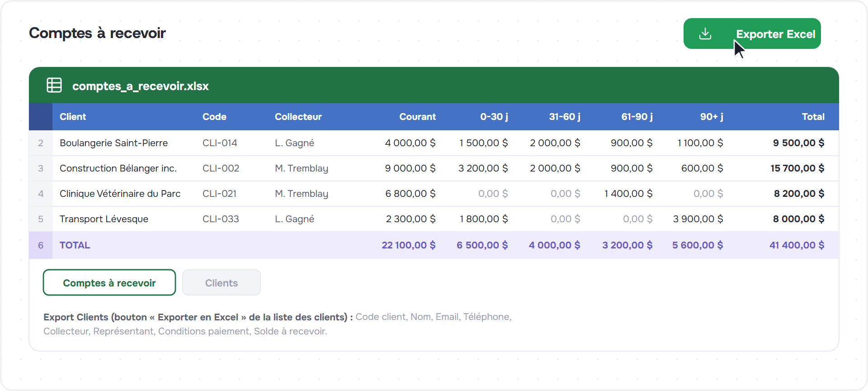The height and width of the screenshot is (391, 868).
Task: Select the grand total 41 400,00 $ cell
Action: 797,245
